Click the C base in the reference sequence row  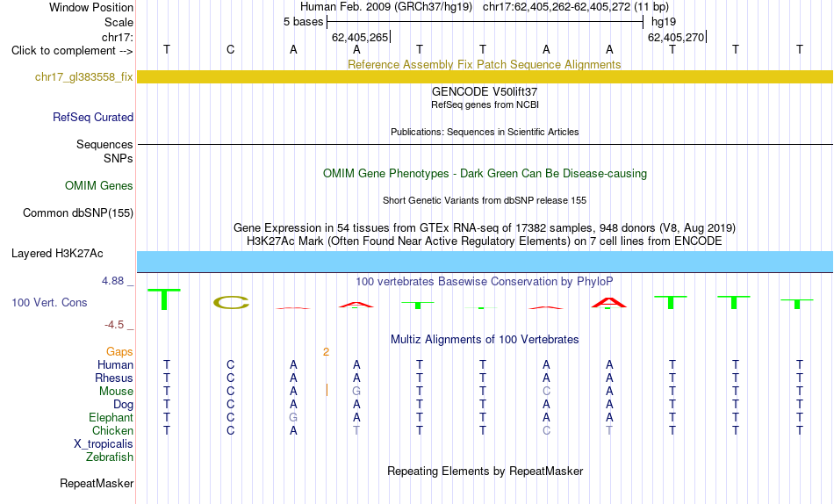pyautogui.click(x=230, y=49)
